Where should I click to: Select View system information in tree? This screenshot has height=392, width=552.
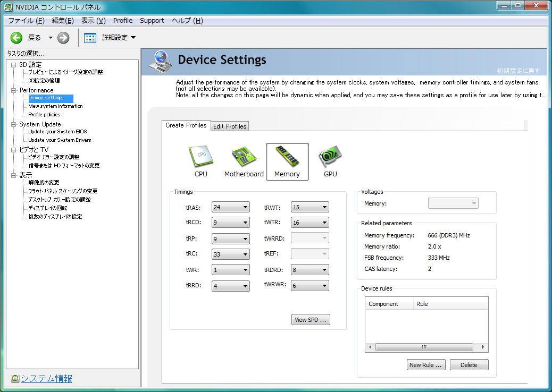[55, 106]
